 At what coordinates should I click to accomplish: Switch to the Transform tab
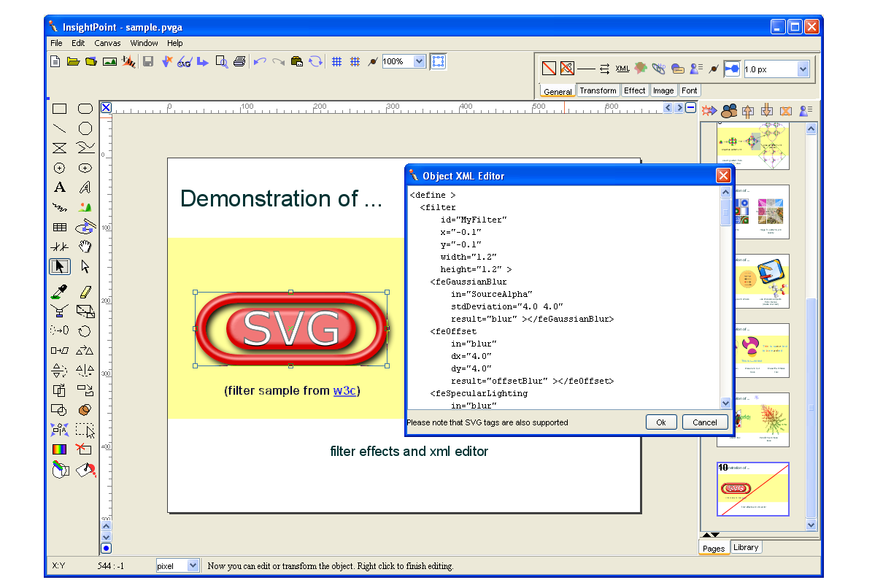point(598,90)
